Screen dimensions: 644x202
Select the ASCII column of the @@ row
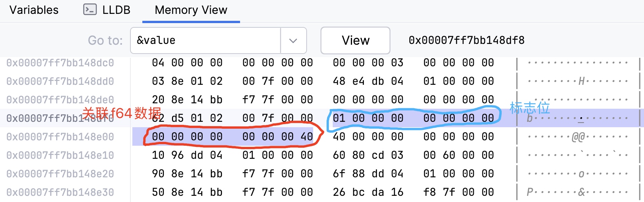(x=578, y=137)
